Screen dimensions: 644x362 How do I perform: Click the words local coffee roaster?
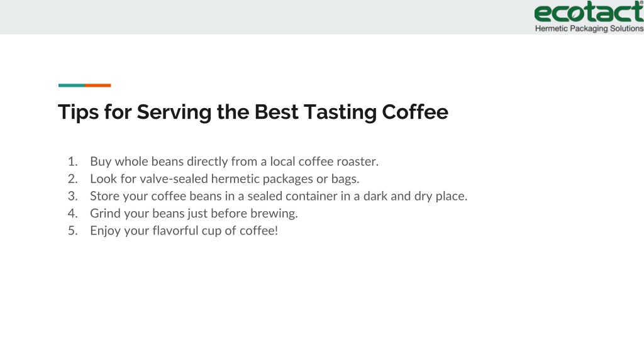[324, 162]
